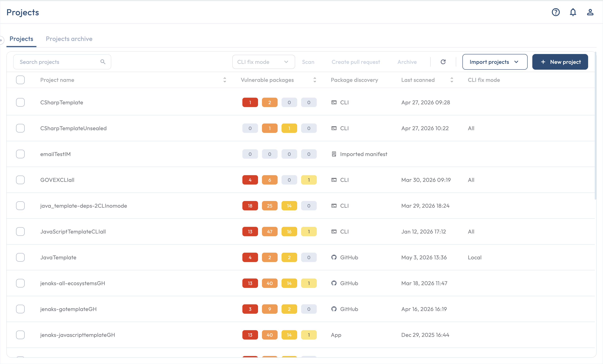
Task: Click 'Jan 12, 2026 17:12' scan date
Action: [x=424, y=232]
